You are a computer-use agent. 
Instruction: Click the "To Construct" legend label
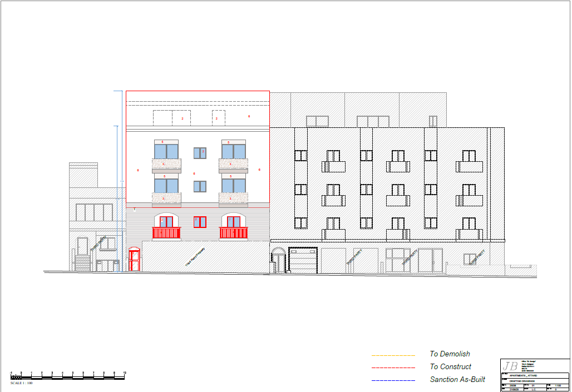tap(450, 367)
